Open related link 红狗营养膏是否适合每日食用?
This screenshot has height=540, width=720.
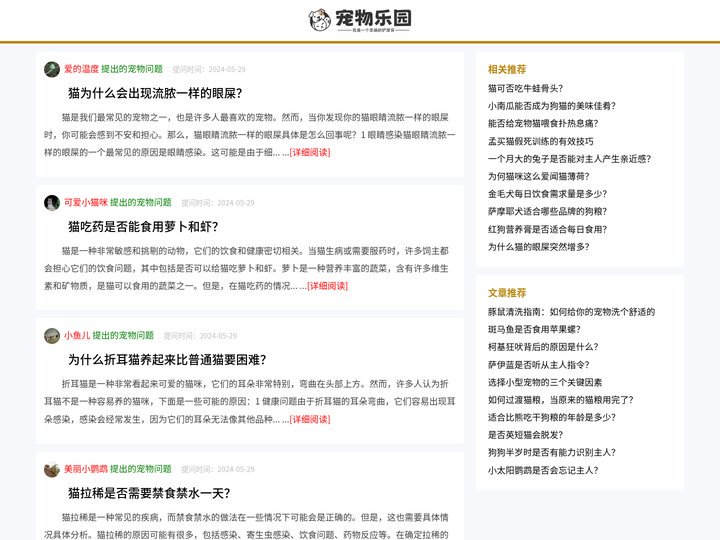(x=547, y=229)
